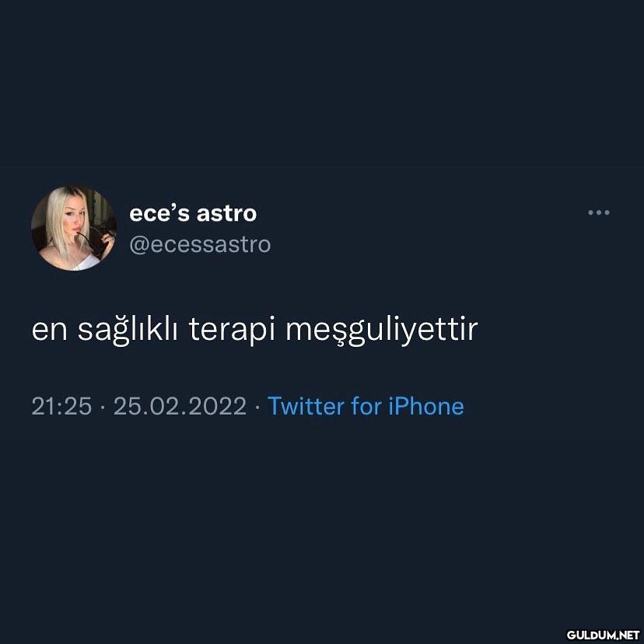Click the word astro in display name
This screenshot has width=644, height=644.
point(226,214)
